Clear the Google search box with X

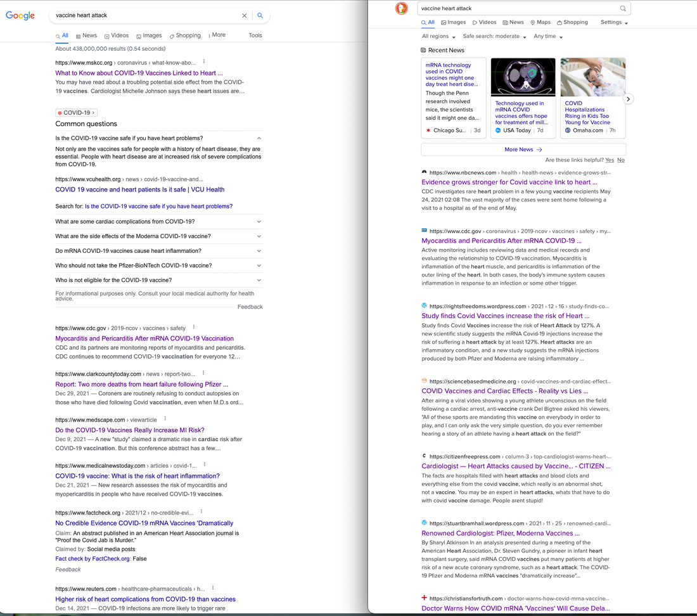click(x=245, y=16)
